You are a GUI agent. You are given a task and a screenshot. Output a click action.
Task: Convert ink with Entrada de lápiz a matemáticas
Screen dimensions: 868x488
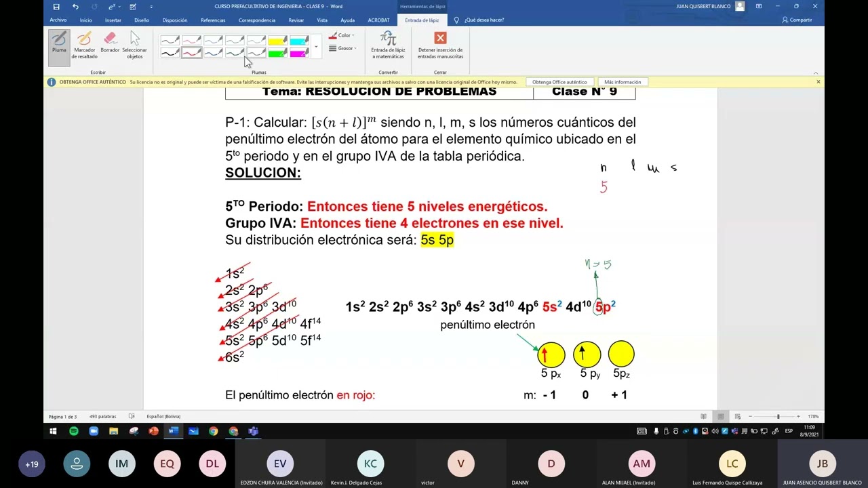pos(388,45)
